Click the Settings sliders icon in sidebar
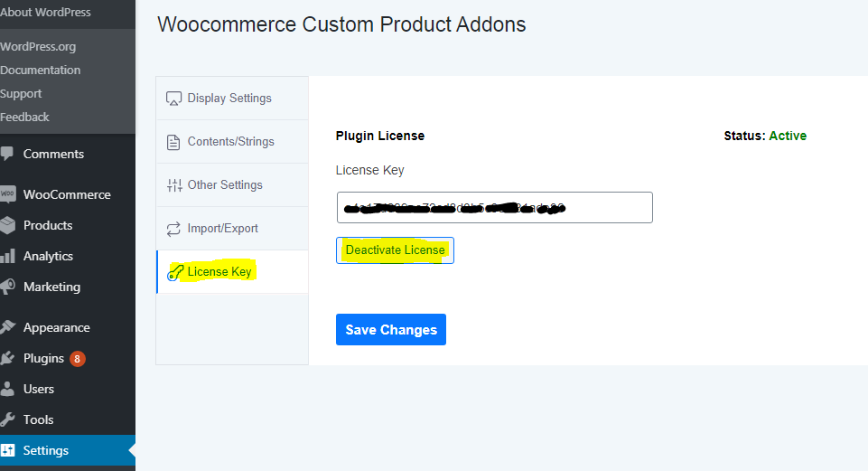868x471 pixels. [x=7, y=450]
